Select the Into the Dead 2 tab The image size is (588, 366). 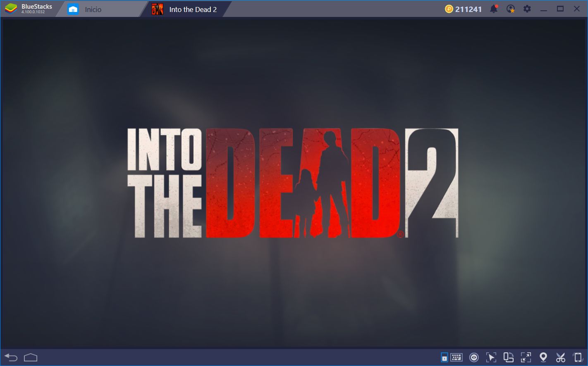pos(185,9)
